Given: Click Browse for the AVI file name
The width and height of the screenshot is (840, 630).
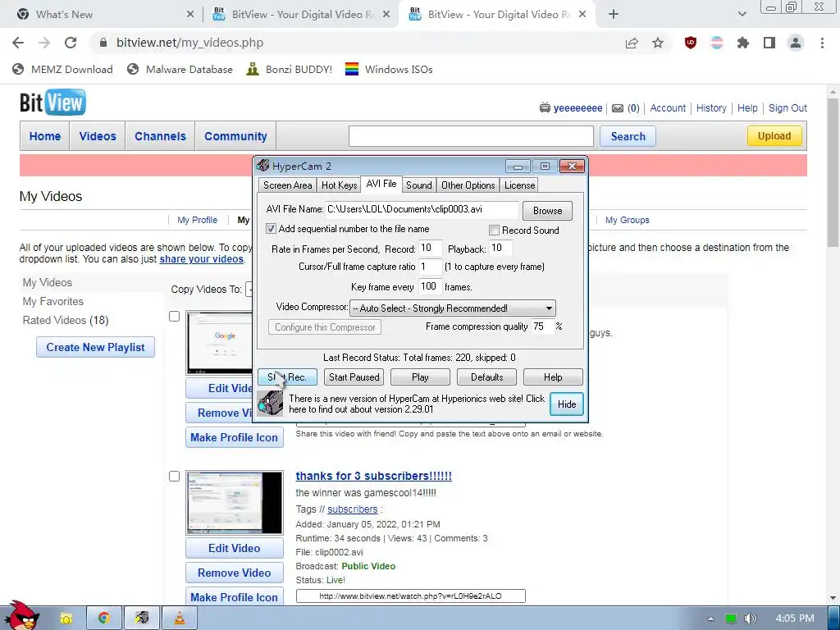Looking at the screenshot, I should pos(547,211).
